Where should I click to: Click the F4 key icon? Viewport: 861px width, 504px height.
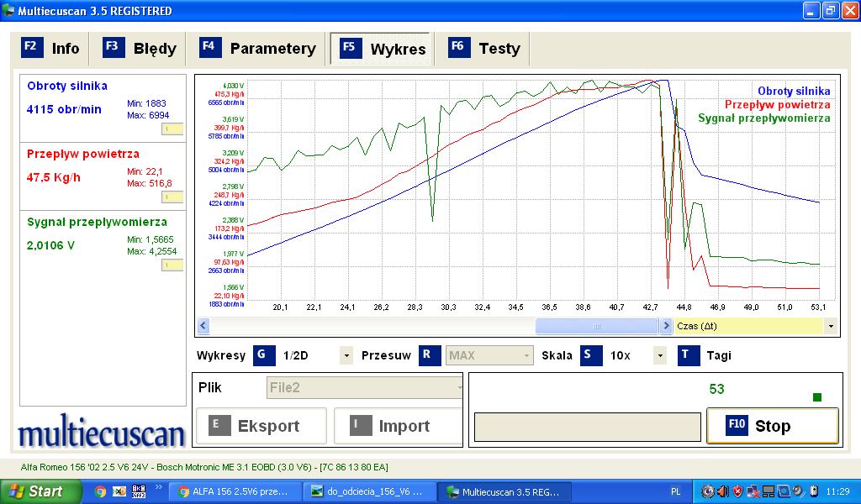point(210,48)
